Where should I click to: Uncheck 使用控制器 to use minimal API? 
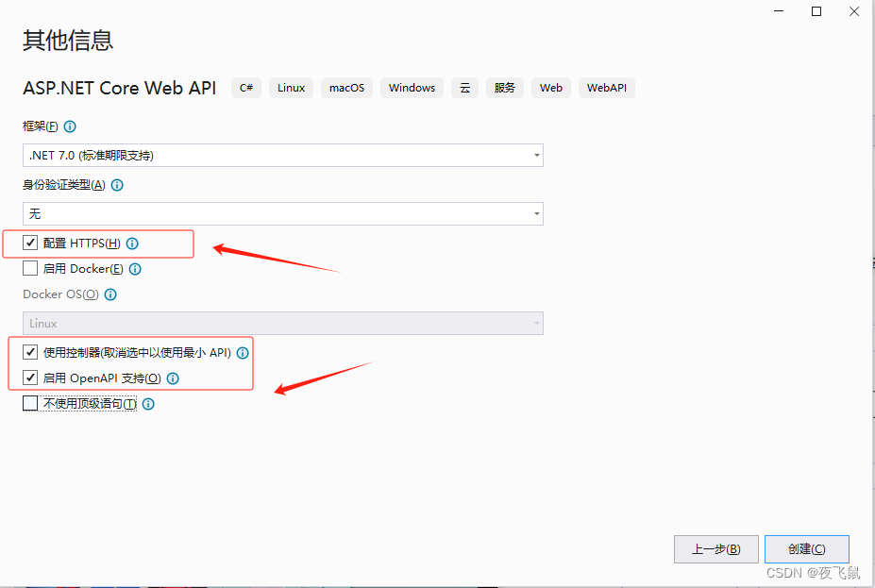click(30, 352)
